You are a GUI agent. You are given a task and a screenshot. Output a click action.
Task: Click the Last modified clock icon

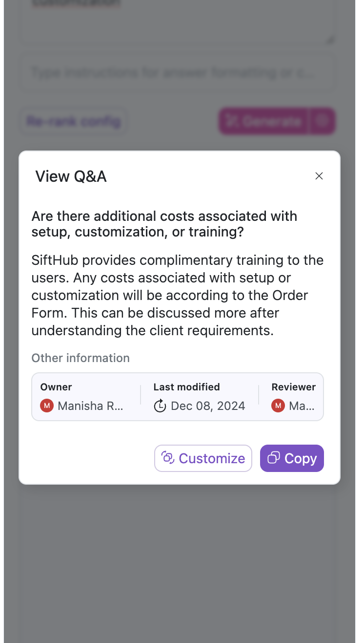coord(160,406)
